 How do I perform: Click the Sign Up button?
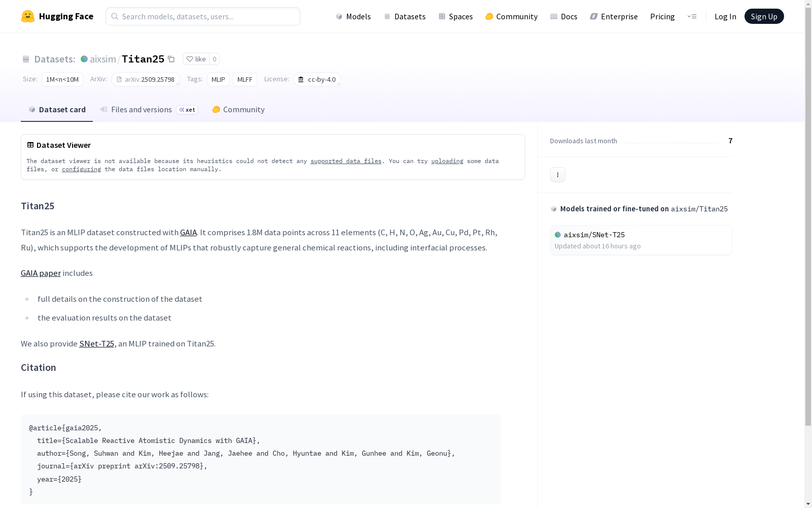click(x=764, y=16)
